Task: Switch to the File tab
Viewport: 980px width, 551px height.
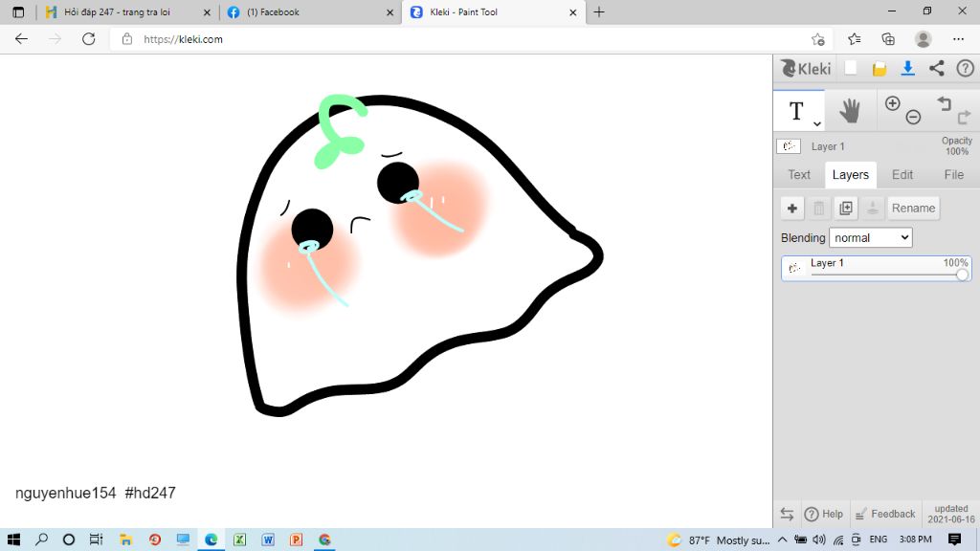Action: (x=954, y=175)
